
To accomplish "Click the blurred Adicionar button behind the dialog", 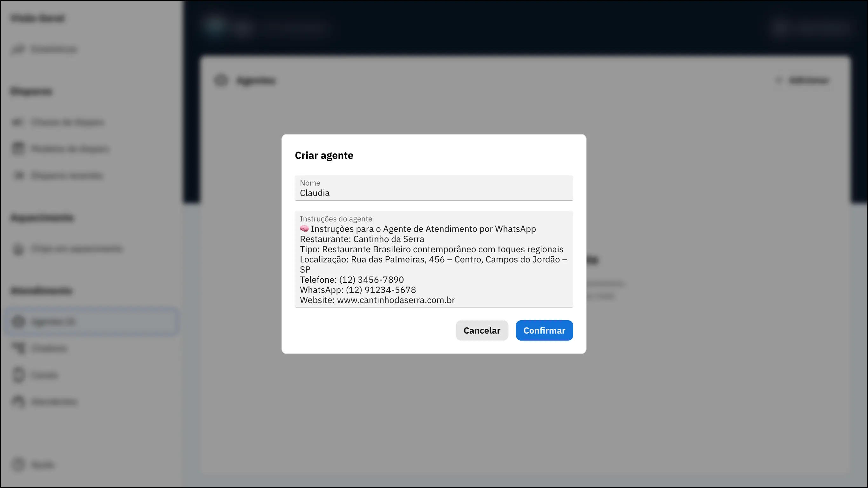I will pos(803,80).
